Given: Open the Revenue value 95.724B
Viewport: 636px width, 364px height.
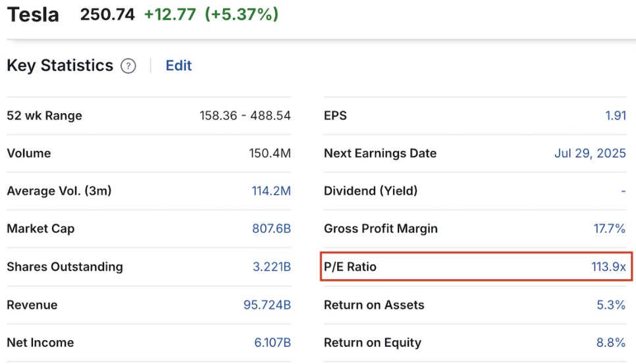Looking at the screenshot, I should click(x=267, y=305).
